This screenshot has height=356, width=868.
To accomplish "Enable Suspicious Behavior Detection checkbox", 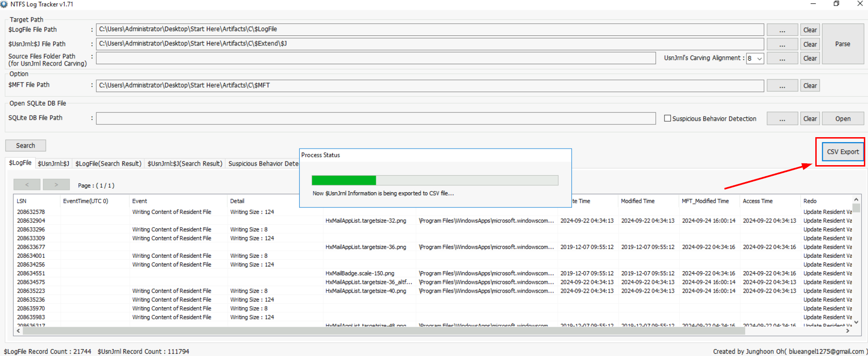I will 668,118.
